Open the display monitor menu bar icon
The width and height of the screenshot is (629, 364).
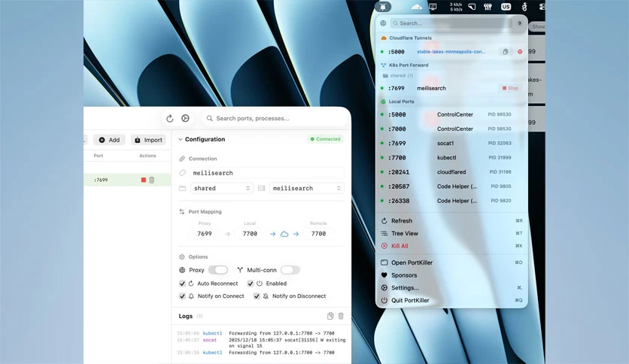(433, 7)
